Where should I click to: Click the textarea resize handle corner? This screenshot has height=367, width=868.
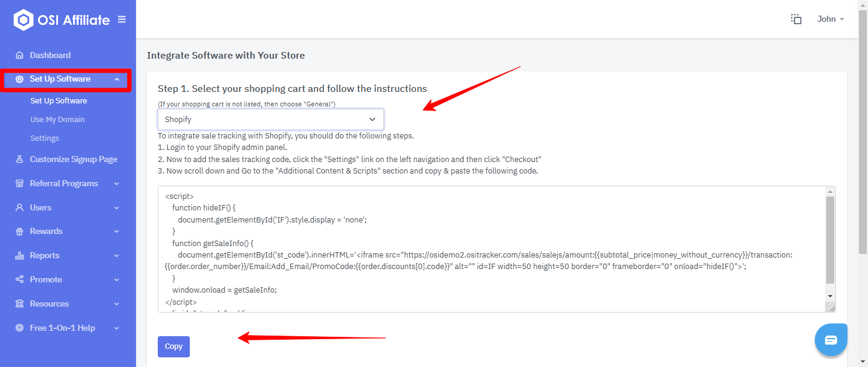click(x=831, y=308)
